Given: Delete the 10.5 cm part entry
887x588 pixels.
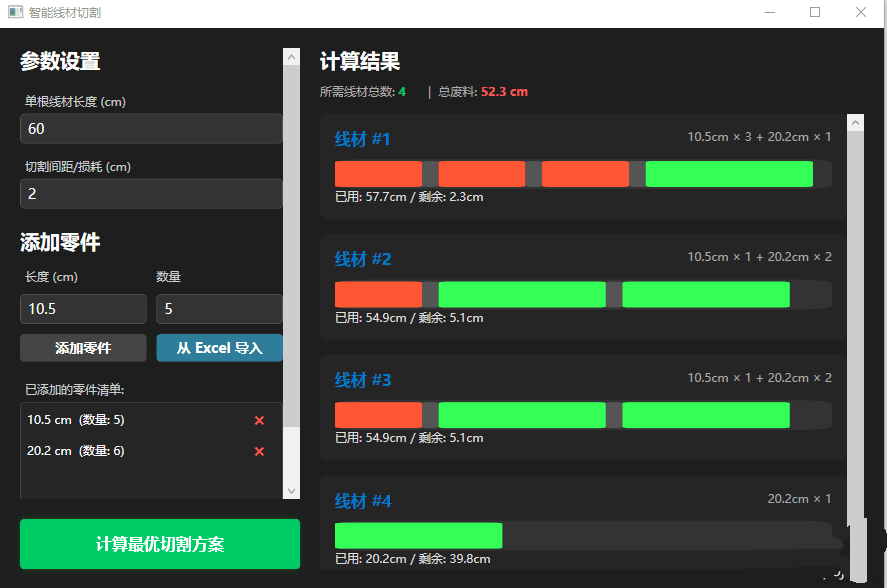Looking at the screenshot, I should (x=259, y=420).
